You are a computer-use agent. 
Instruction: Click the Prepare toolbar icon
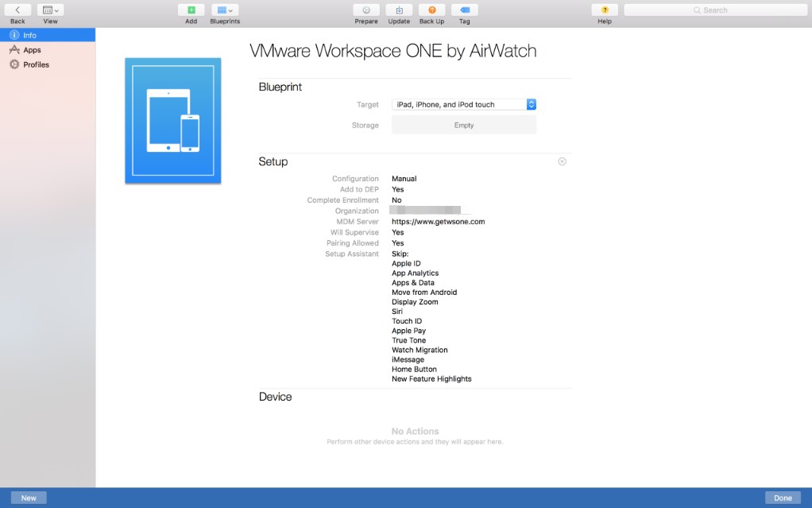[x=365, y=10]
